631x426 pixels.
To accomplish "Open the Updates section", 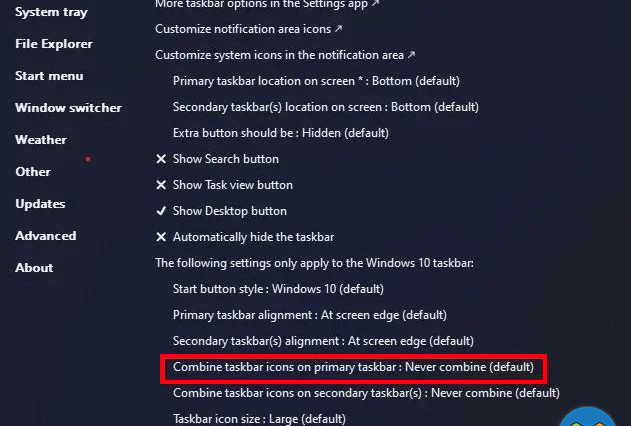I will [x=40, y=204].
